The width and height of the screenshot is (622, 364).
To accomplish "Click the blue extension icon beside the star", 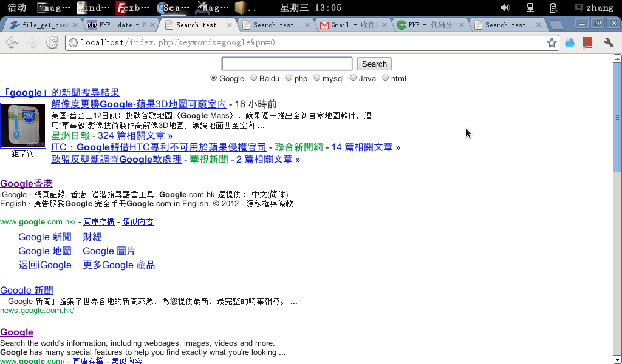I will (x=570, y=42).
